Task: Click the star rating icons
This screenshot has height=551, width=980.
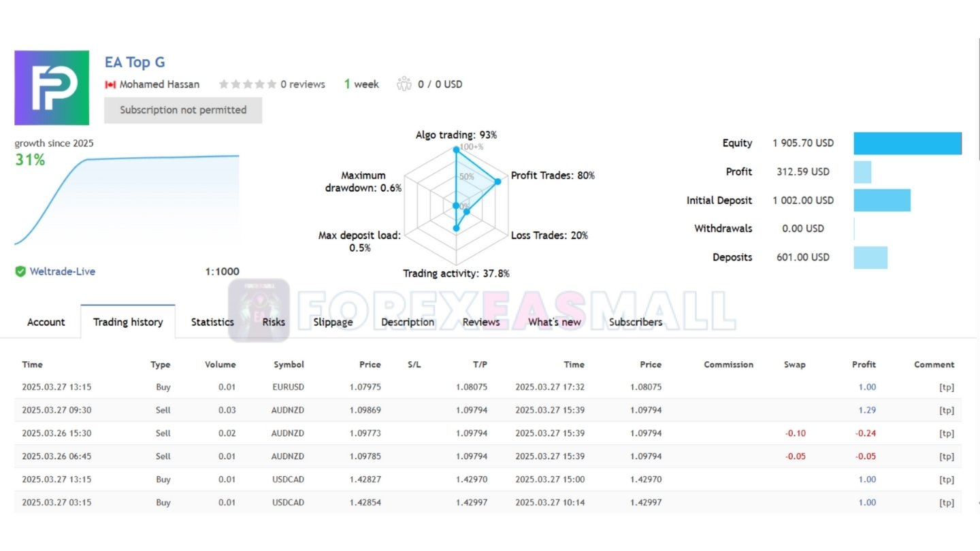Action: (248, 84)
